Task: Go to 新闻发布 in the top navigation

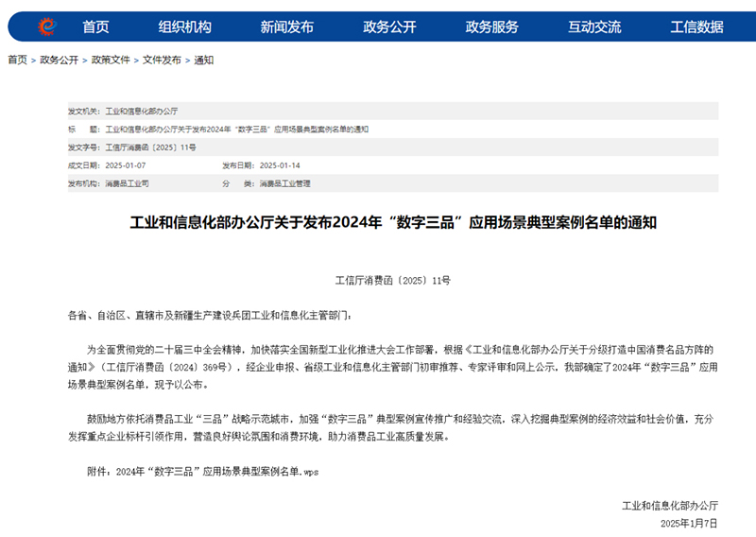Action: pyautogui.click(x=287, y=27)
